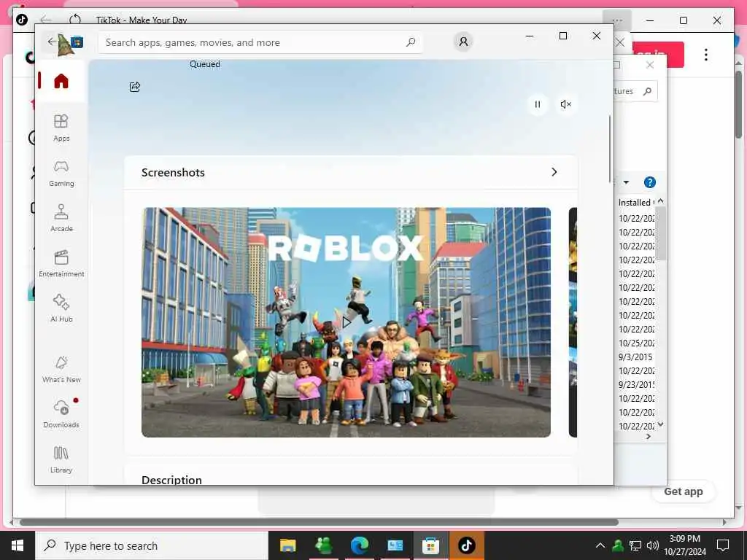747x560 pixels.
Task: Open the Library page
Action: point(61,459)
